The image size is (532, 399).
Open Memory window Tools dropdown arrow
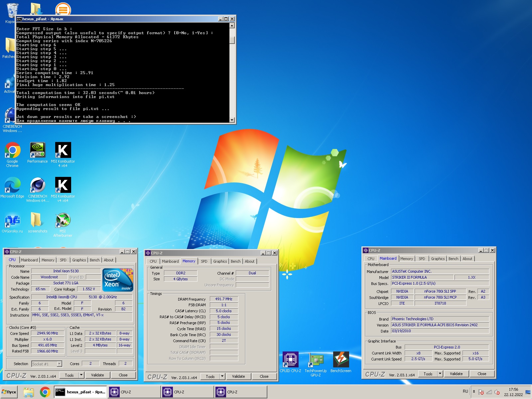tap(222, 376)
